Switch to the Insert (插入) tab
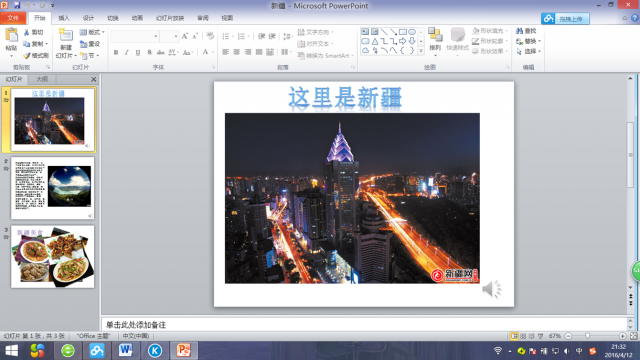 coord(64,18)
